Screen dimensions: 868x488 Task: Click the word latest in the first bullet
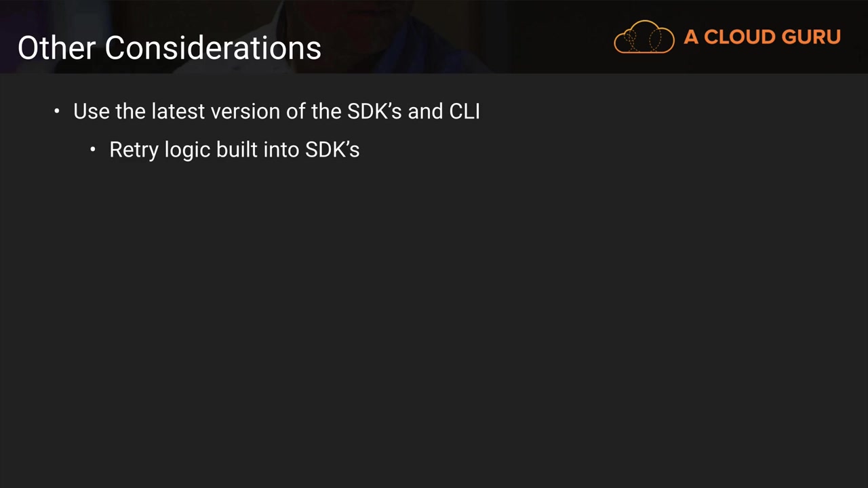tap(178, 111)
